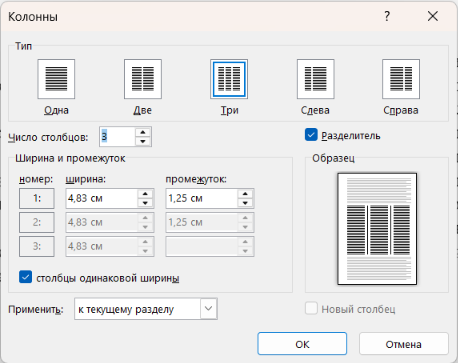This screenshot has width=458, height=363.
Task: Open the 'Применить' dropdown arrow
Action: (x=209, y=309)
